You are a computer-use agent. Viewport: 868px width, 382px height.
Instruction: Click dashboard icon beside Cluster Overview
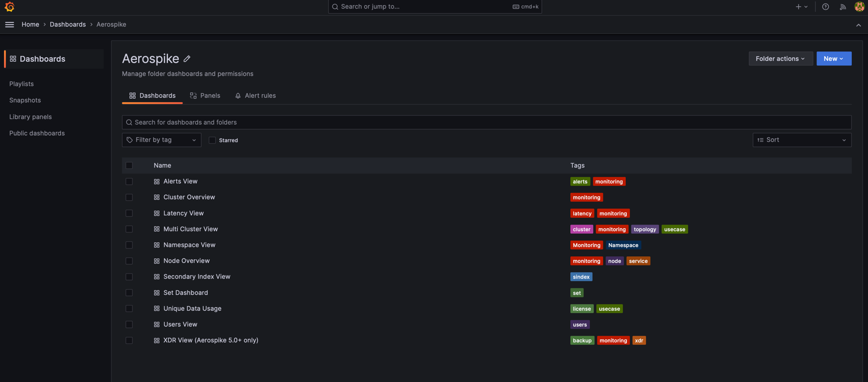click(x=156, y=197)
